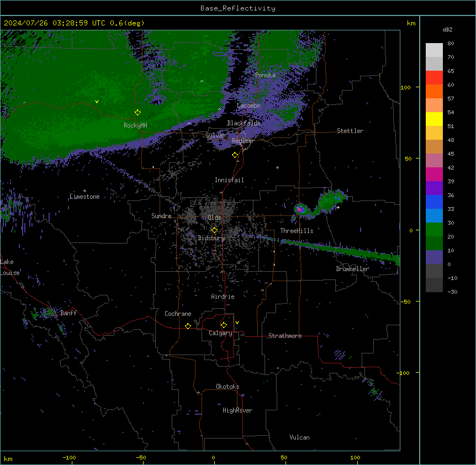
Task: Click the HighRiver label
Action: click(237, 410)
